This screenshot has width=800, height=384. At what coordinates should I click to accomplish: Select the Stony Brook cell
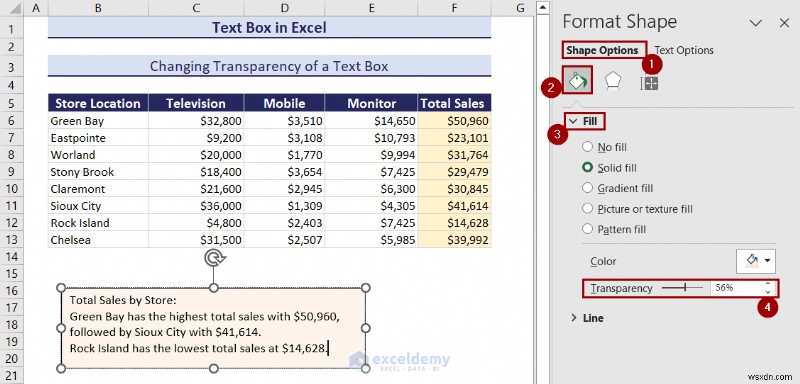click(98, 172)
